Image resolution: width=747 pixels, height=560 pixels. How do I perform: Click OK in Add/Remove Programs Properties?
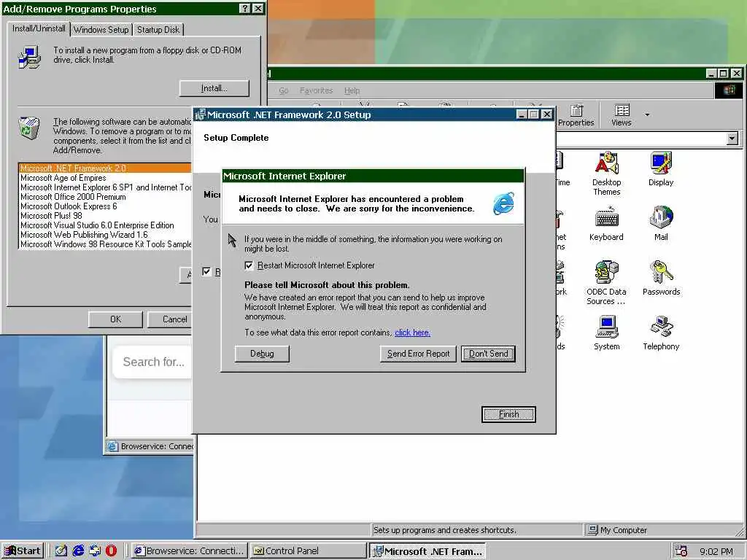coord(115,319)
